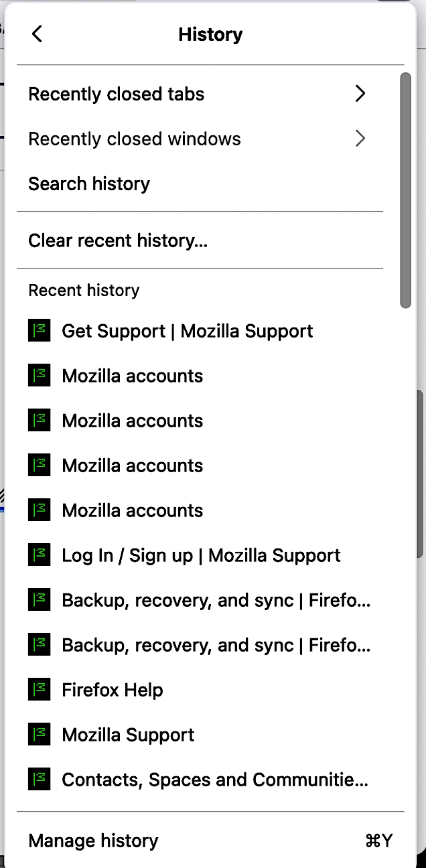Go back using the History back arrow
This screenshot has height=868, width=426.
click(37, 33)
